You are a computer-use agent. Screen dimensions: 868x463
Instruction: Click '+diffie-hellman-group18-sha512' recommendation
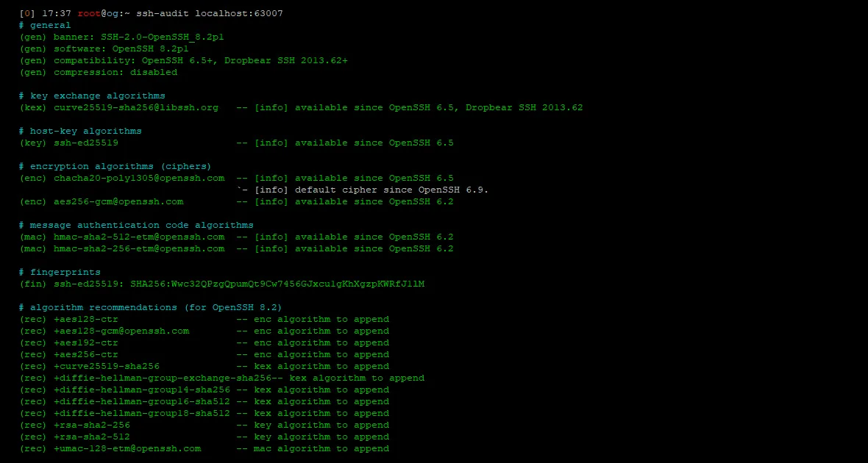(x=142, y=413)
